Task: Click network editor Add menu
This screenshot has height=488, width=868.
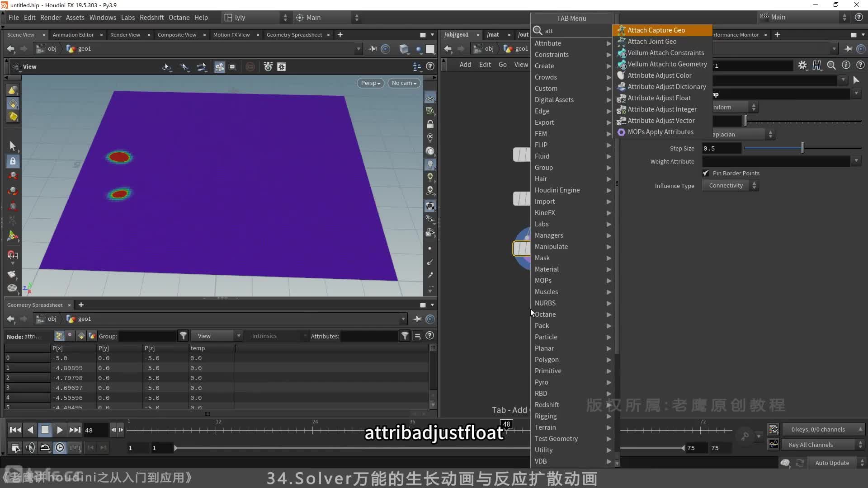Action: coord(465,65)
